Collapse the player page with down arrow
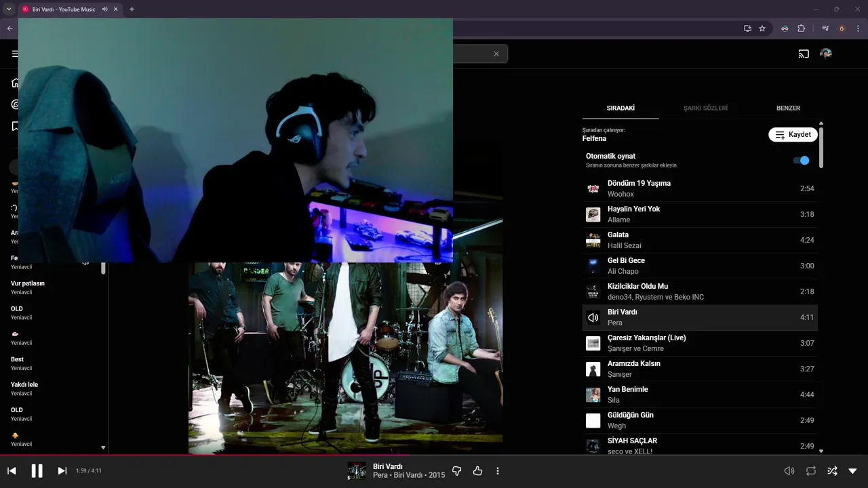868x488 pixels. coord(852,470)
